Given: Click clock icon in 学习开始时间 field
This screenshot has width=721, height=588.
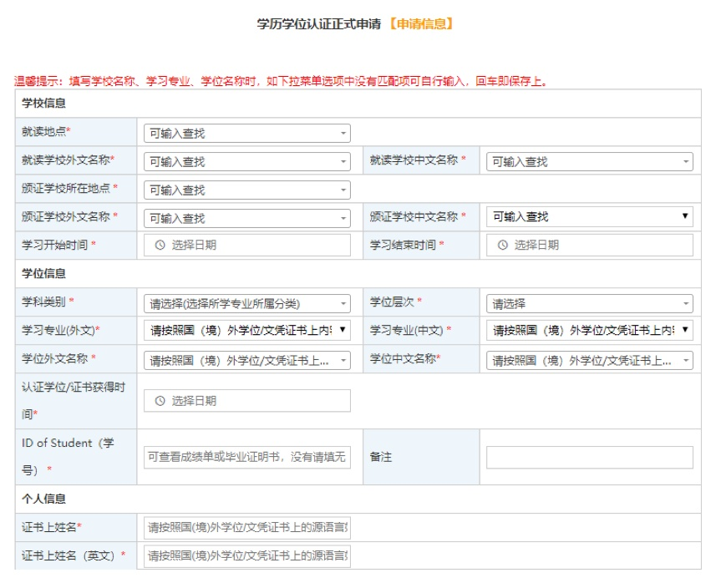Looking at the screenshot, I should pyautogui.click(x=160, y=245).
